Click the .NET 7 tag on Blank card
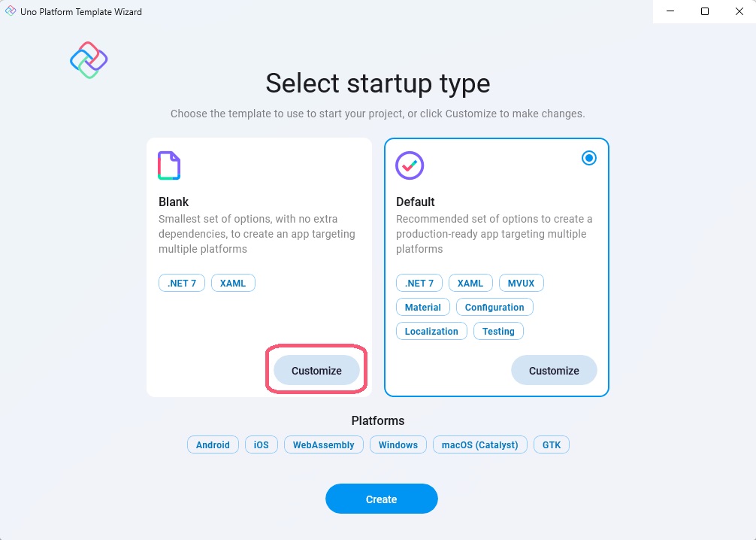Viewport: 756px width, 540px height. (181, 283)
